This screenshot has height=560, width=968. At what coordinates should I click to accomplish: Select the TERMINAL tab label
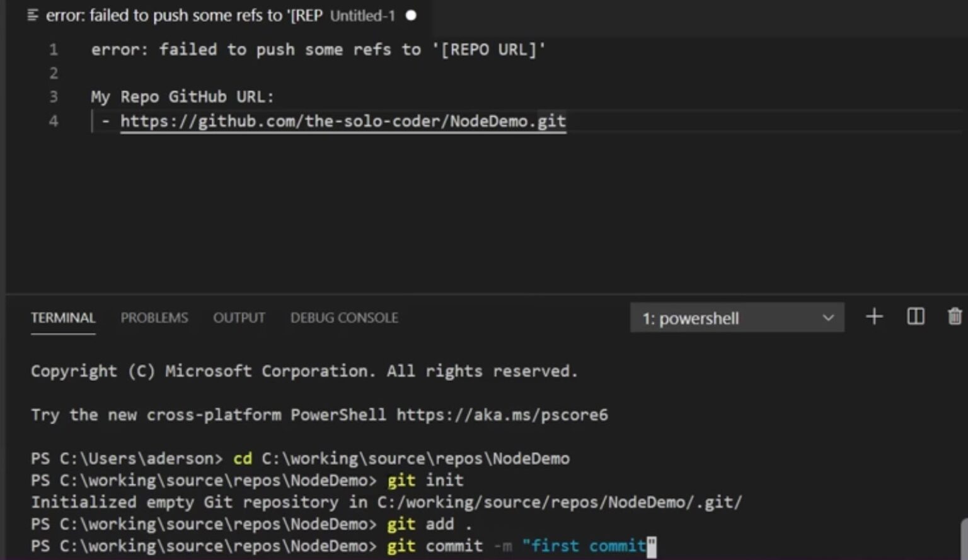point(63,317)
